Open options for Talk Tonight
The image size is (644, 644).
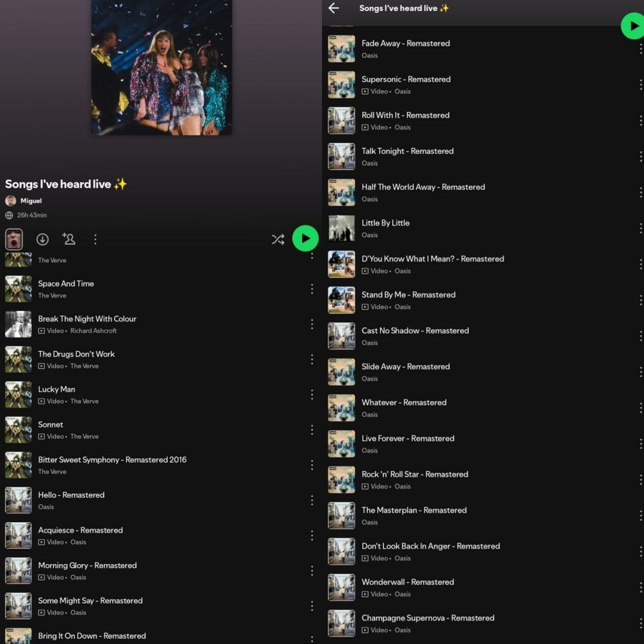641,156
